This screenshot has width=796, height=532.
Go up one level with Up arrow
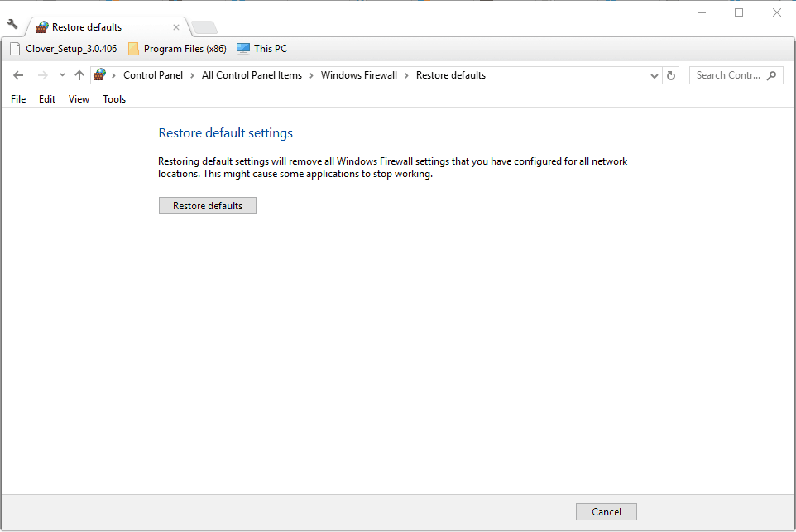pos(79,75)
